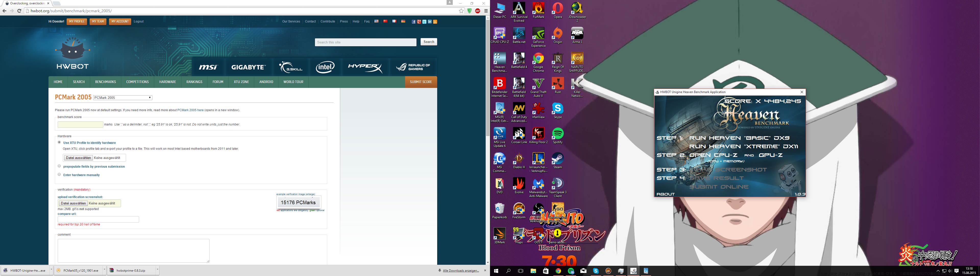Screen dimensions: 980x276
Task: Open the Papierkorb recycle bin
Action: click(499, 210)
